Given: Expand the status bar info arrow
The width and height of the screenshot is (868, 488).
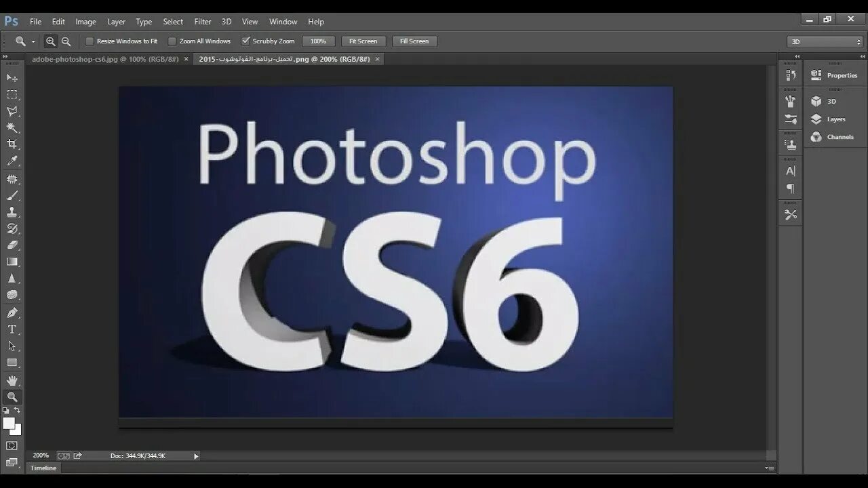Looking at the screenshot, I should [196, 456].
